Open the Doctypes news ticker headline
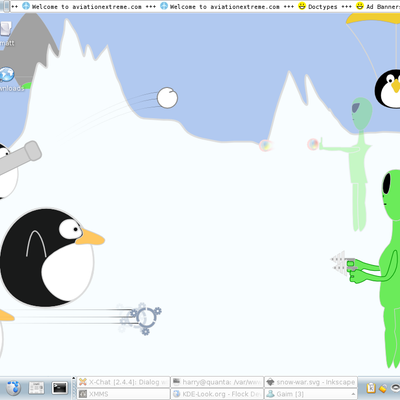400x400 pixels. 323,6
